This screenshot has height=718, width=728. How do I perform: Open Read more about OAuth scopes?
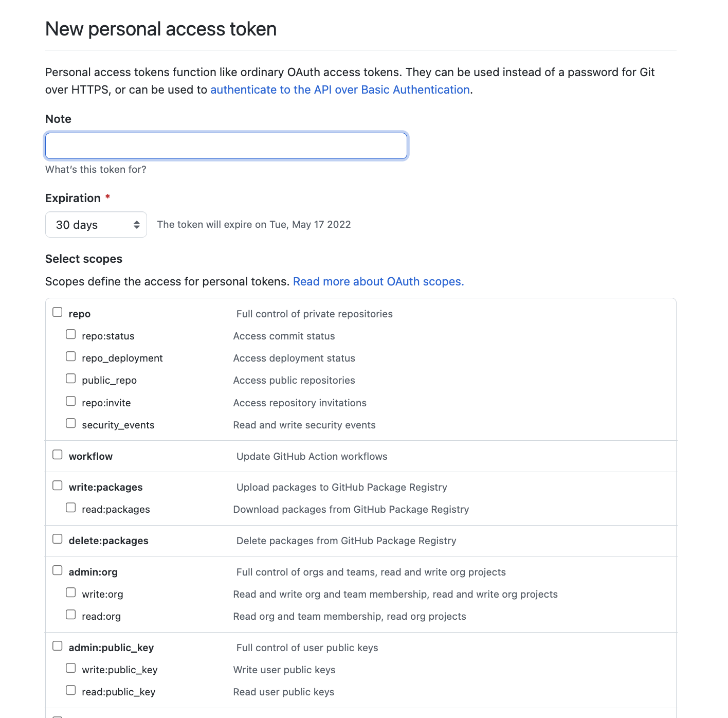point(378,281)
